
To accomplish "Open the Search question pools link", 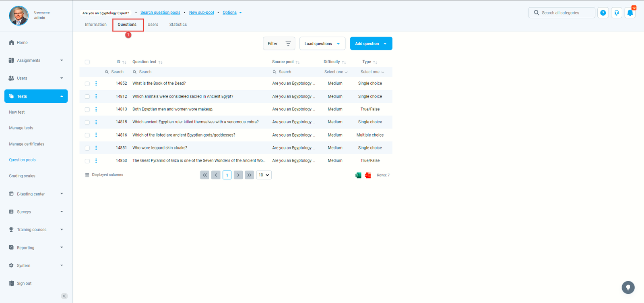I will 160,12.
